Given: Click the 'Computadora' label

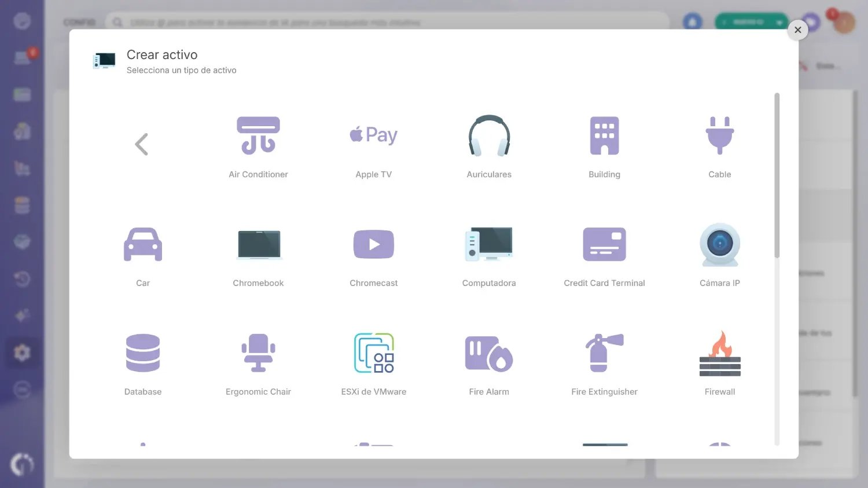Looking at the screenshot, I should point(489,283).
